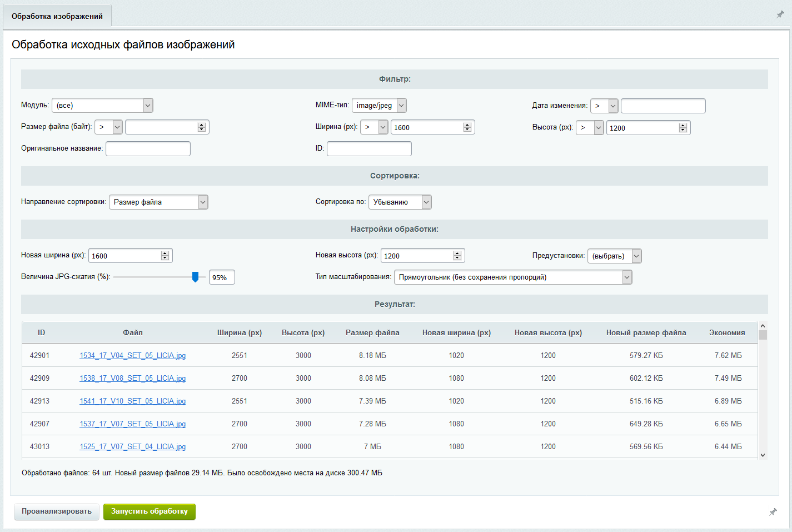
Task: Click the Экономия column header
Action: 727,332
